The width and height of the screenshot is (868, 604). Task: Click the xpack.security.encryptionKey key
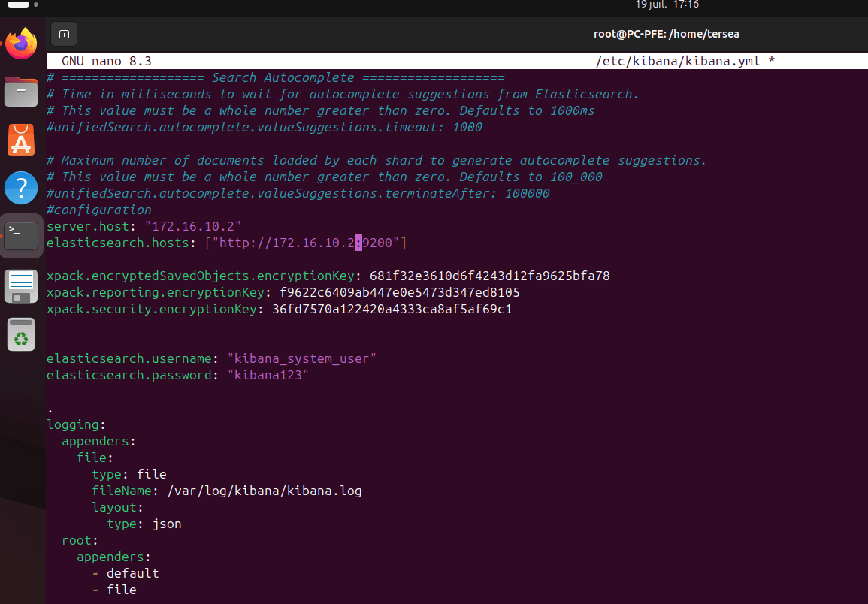pyautogui.click(x=151, y=309)
